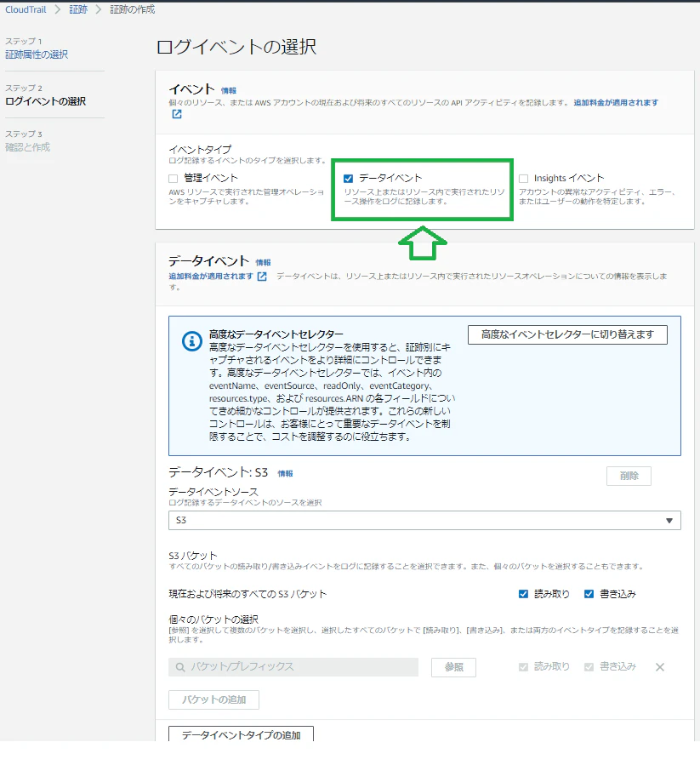
Task: Click the S3 バケット section label
Action: (193, 556)
